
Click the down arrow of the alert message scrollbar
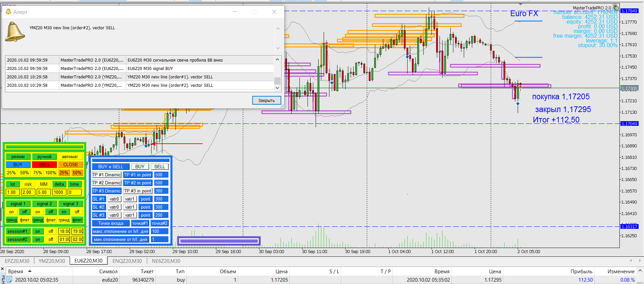tap(278, 48)
